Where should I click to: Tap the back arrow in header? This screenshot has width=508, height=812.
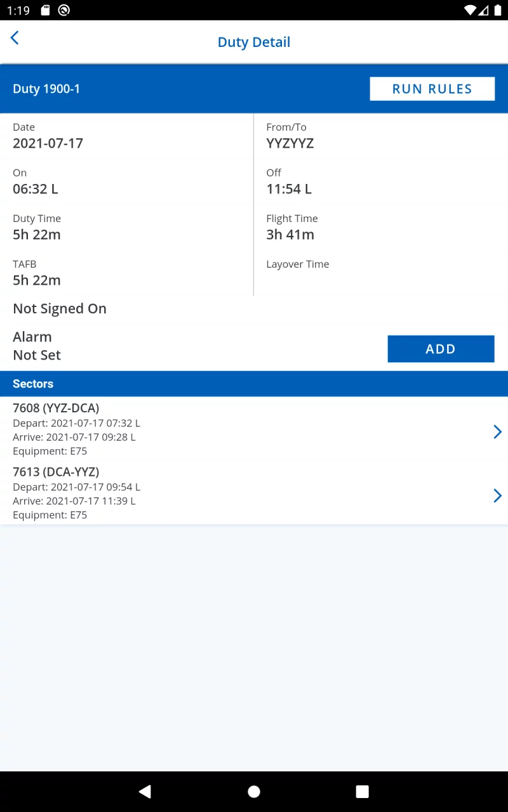coord(15,38)
